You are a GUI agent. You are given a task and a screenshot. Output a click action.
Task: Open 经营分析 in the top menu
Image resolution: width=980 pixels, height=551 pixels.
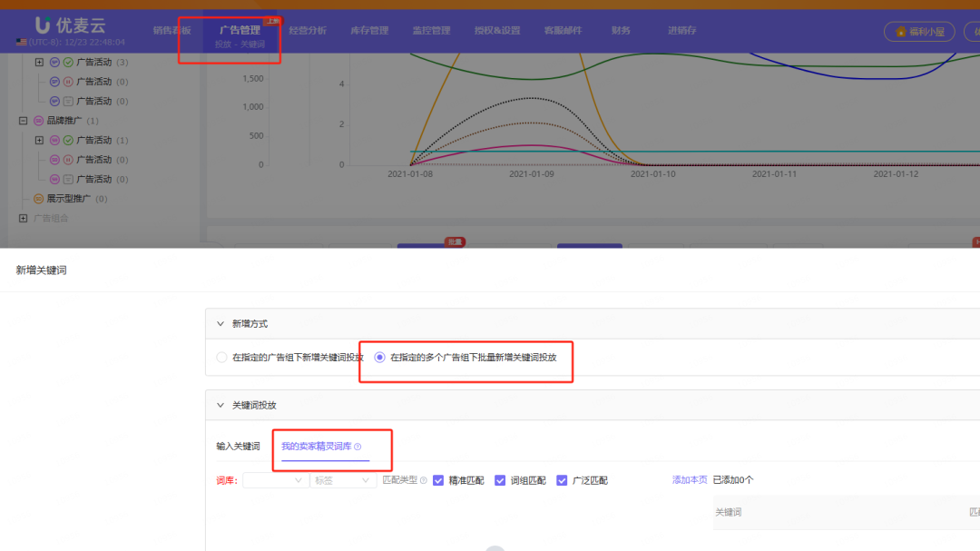point(308,30)
